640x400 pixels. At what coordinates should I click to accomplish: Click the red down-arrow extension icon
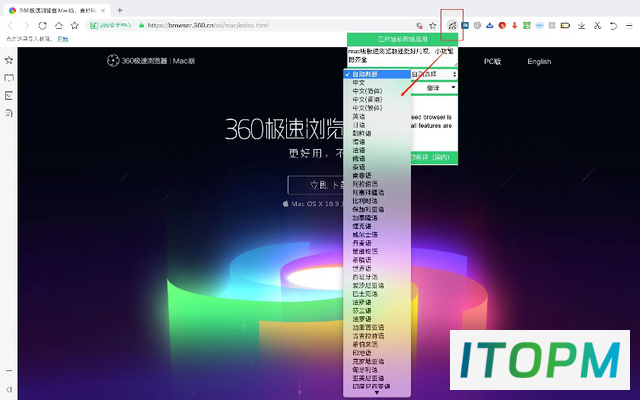(x=514, y=25)
